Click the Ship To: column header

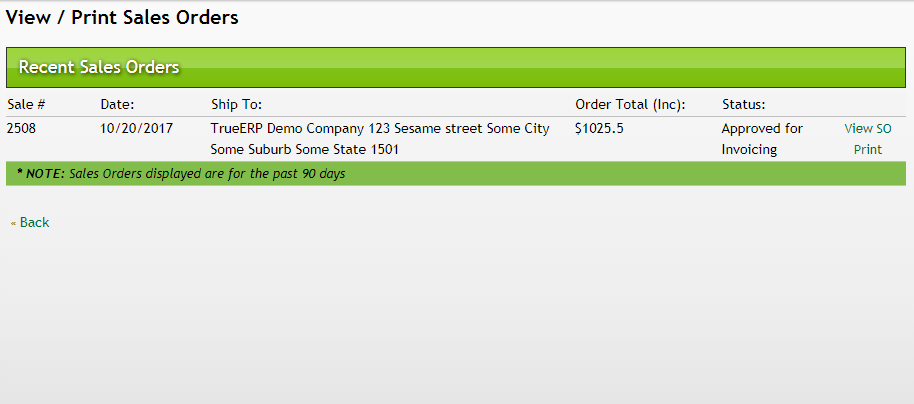point(236,104)
